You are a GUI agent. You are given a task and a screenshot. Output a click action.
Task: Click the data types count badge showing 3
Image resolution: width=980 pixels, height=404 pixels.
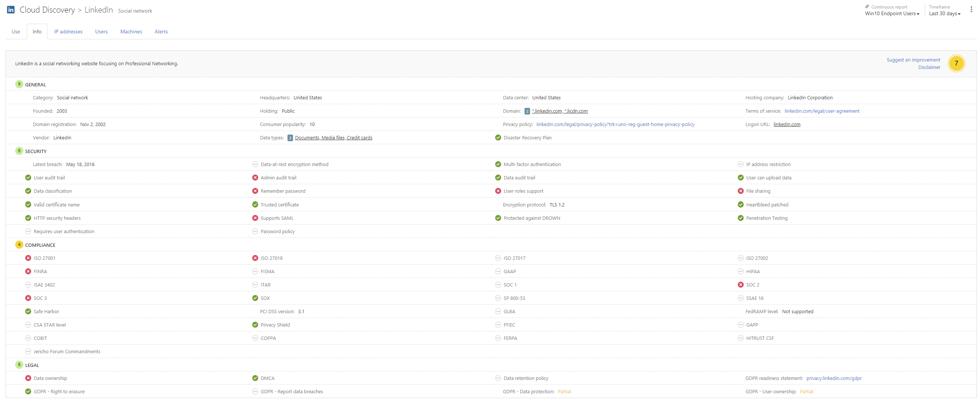(290, 138)
